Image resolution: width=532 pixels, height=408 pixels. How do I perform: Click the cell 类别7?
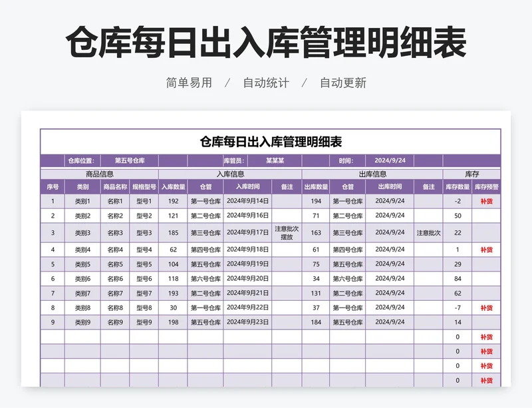point(82,293)
